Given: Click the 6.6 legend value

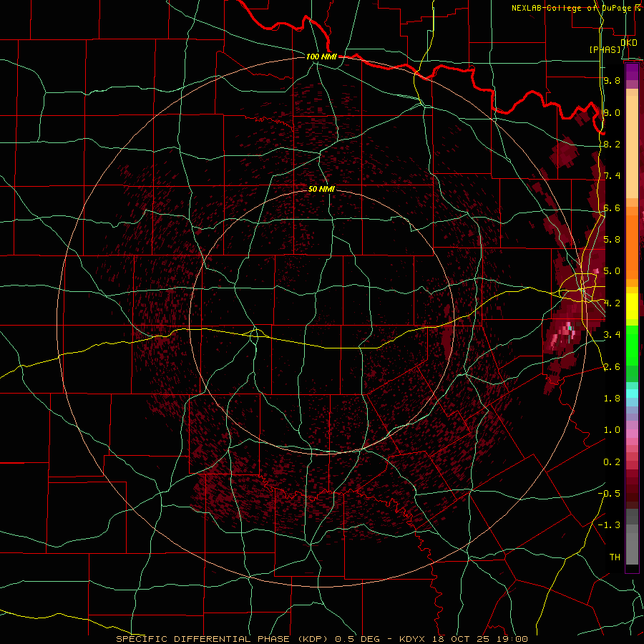Looking at the screenshot, I should [612, 208].
